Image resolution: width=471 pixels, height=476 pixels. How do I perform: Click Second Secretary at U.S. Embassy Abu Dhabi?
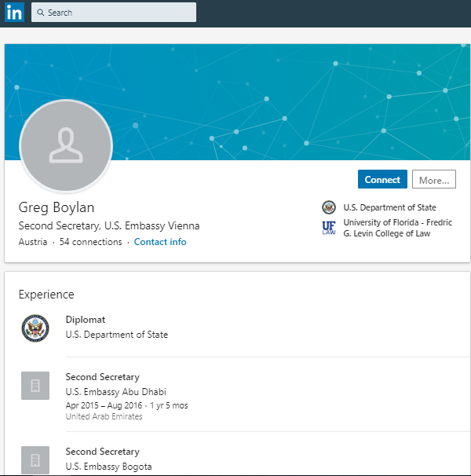[103, 377]
